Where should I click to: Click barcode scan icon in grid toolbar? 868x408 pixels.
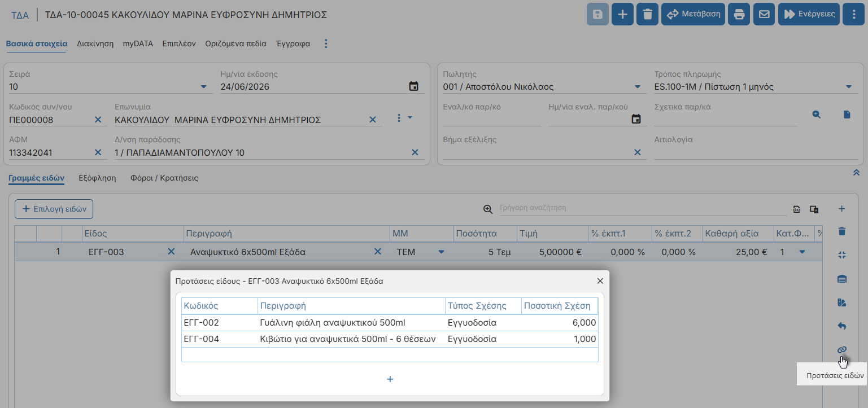click(797, 209)
